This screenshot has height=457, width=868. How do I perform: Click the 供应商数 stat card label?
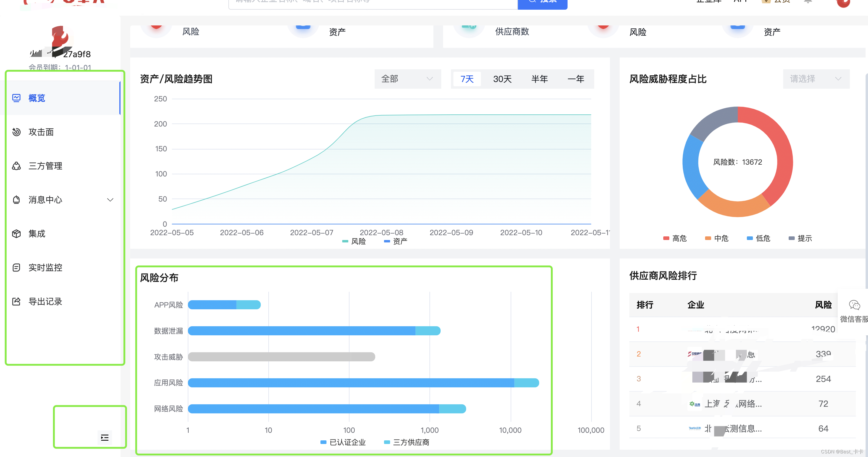[x=512, y=32]
